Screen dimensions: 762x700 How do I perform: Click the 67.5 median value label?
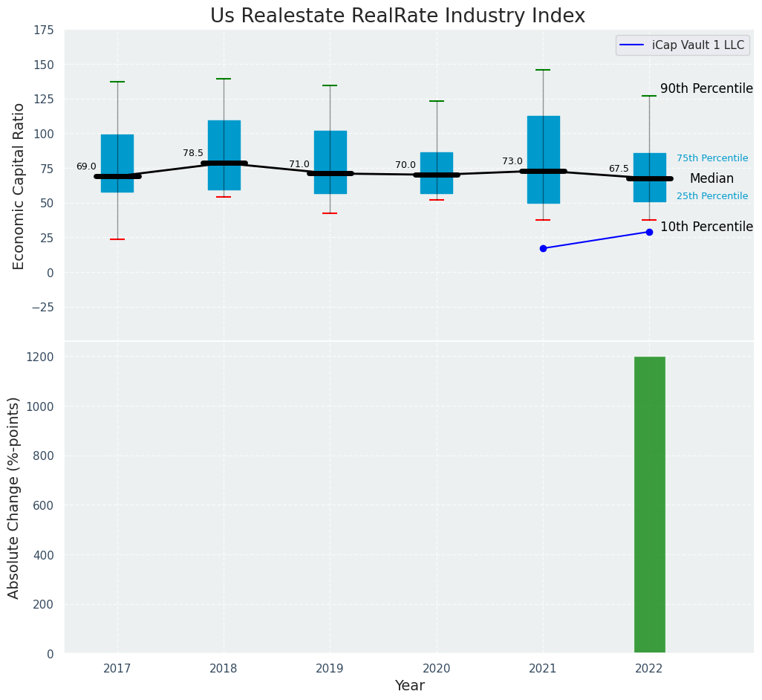619,169
